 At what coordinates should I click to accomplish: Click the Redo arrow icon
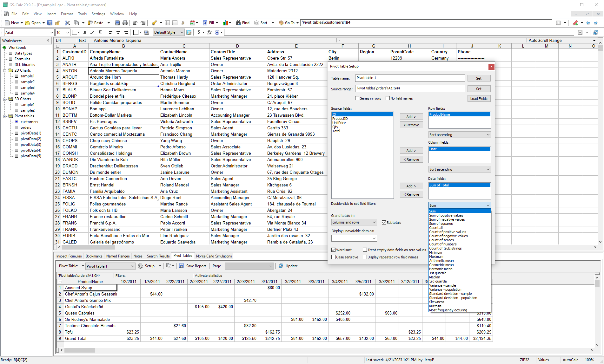(143, 23)
